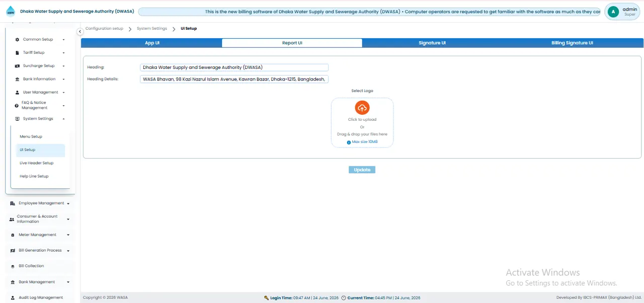Image resolution: width=644 pixels, height=303 pixels.
Task: Open the Bill Collection menu label
Action: 31,266
